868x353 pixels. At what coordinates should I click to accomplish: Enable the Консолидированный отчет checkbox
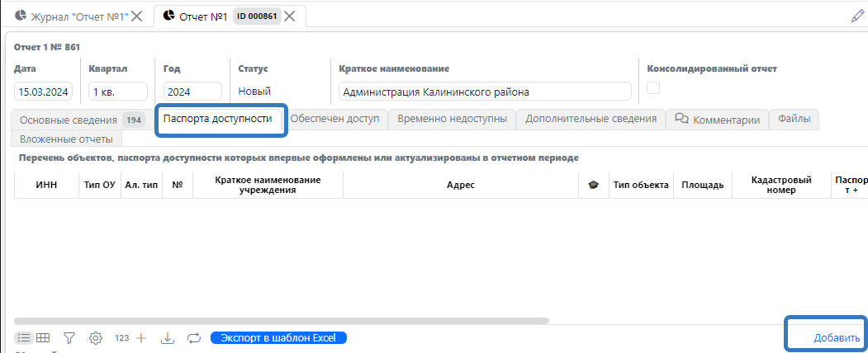click(x=653, y=88)
